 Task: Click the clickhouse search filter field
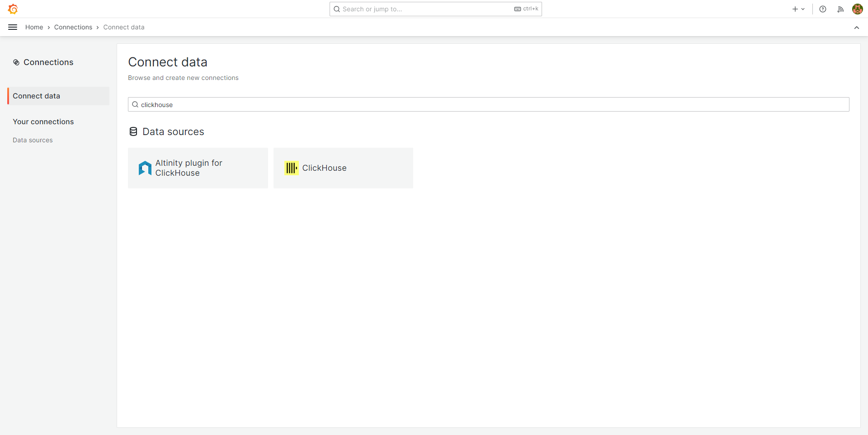[x=488, y=104]
